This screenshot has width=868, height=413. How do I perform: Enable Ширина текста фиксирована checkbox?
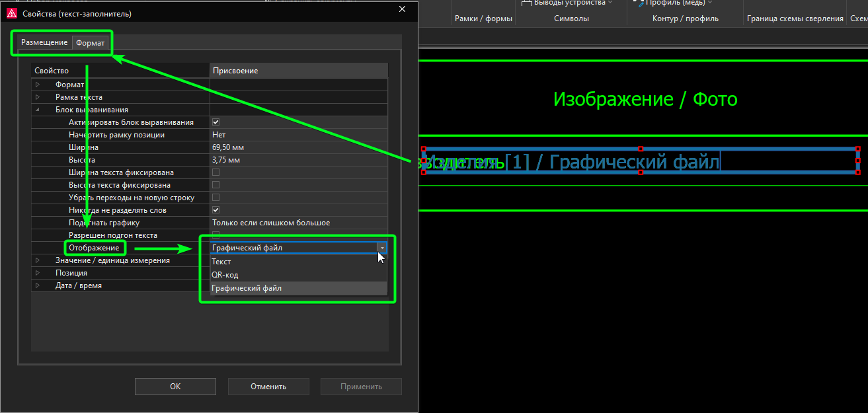[x=216, y=172]
